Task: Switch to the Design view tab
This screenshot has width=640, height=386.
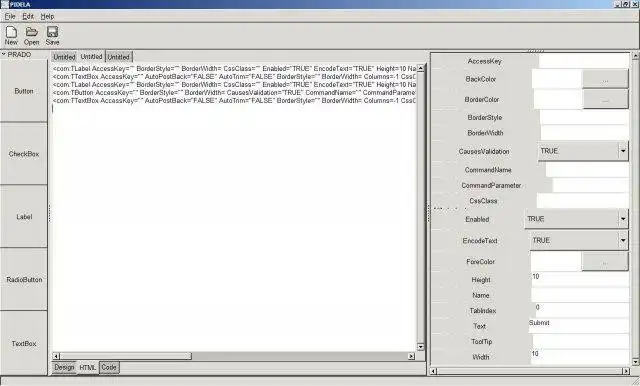Action: click(x=64, y=367)
